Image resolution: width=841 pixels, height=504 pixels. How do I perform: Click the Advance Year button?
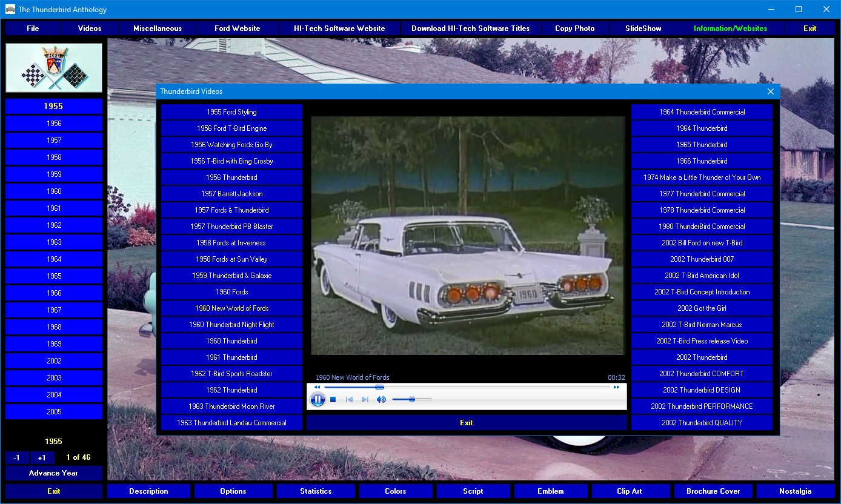click(54, 473)
